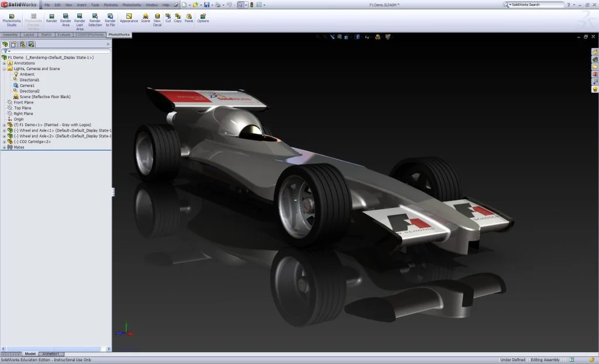Toggle Camera1 in the feature tree
Viewport: 599px width, 364px height.
26,85
